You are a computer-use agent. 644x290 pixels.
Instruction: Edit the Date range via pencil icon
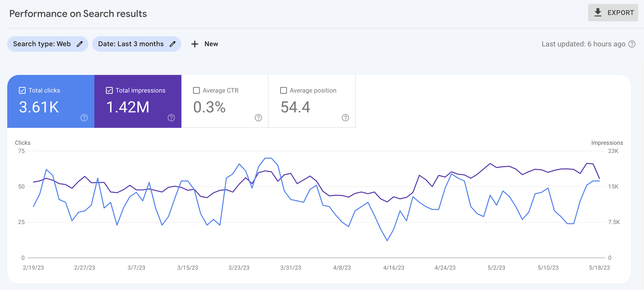tap(173, 44)
